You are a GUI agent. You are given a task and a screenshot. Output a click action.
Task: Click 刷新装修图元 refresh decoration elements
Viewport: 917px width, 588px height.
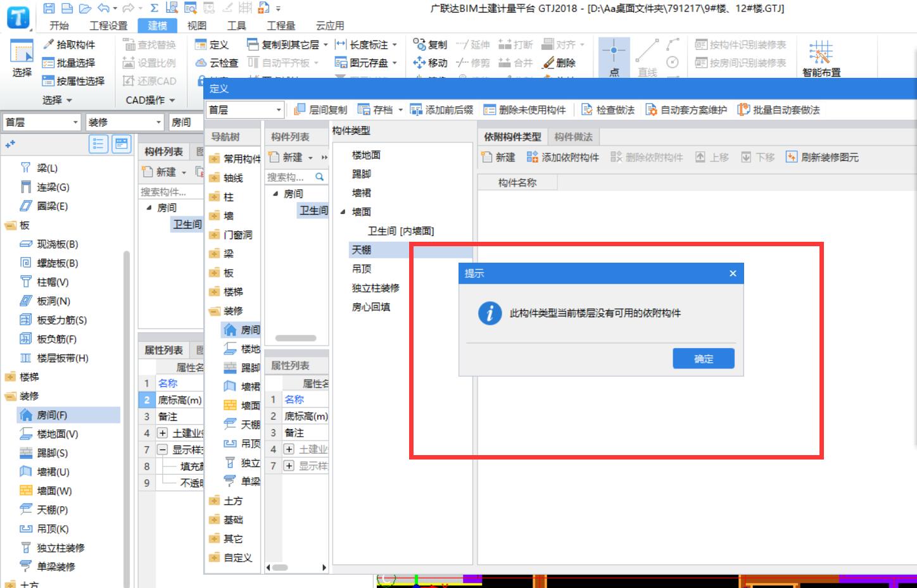[x=823, y=157]
